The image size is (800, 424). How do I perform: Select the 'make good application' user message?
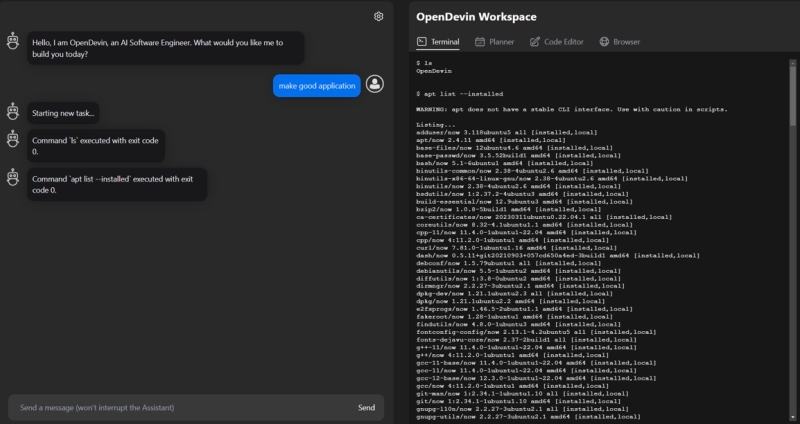point(317,86)
